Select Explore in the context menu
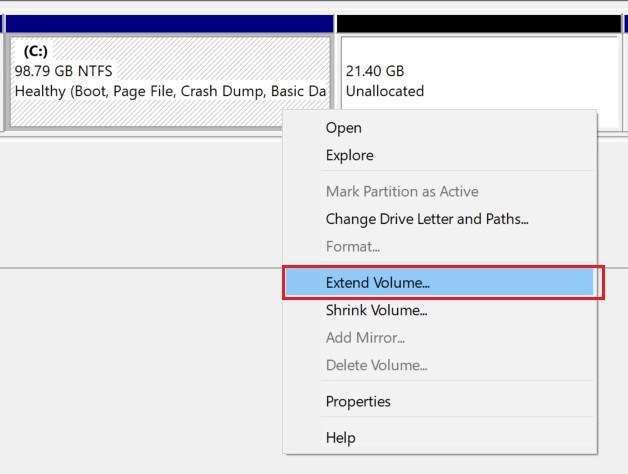Viewport: 628px width, 474px height. point(439,155)
